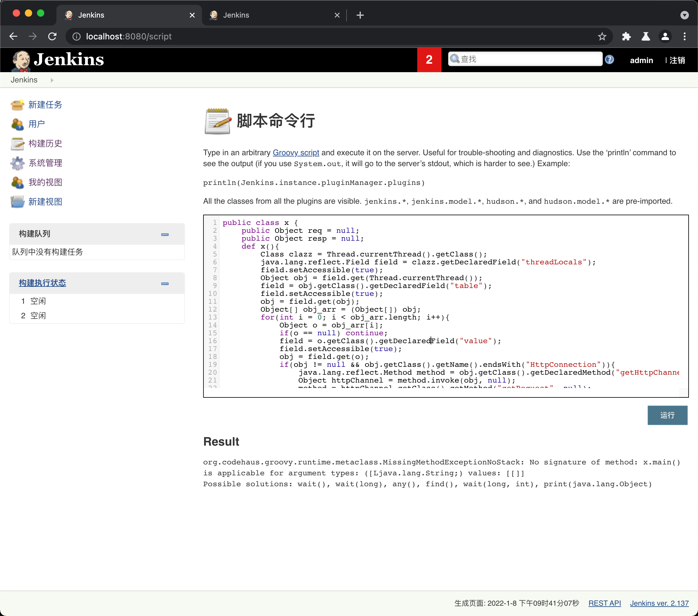Open the Groovy script link
This screenshot has height=616, width=698.
[x=296, y=152]
